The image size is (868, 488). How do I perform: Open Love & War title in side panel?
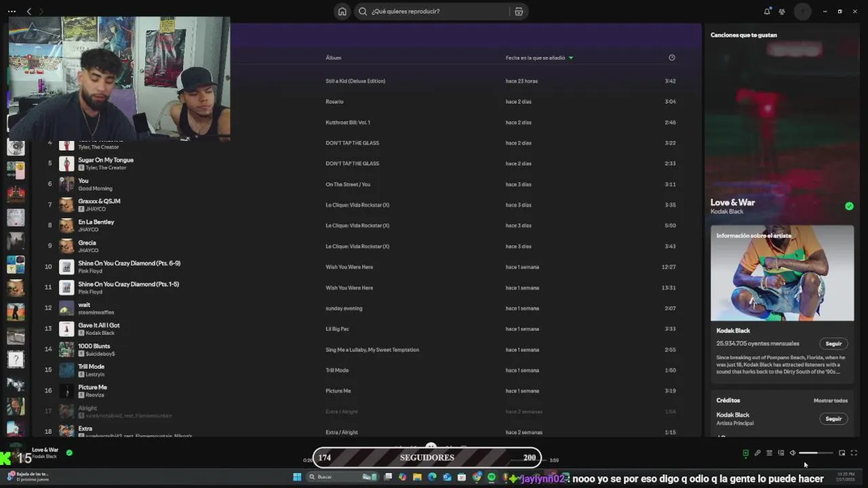(732, 203)
